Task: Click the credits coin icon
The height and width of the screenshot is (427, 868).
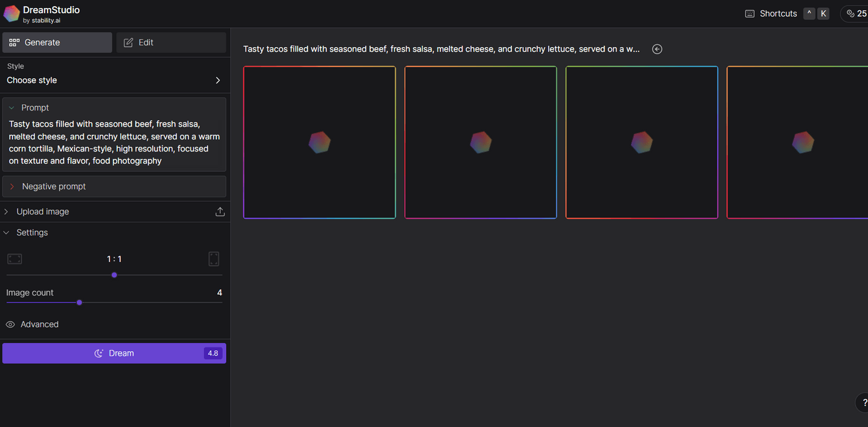Action: 850,14
